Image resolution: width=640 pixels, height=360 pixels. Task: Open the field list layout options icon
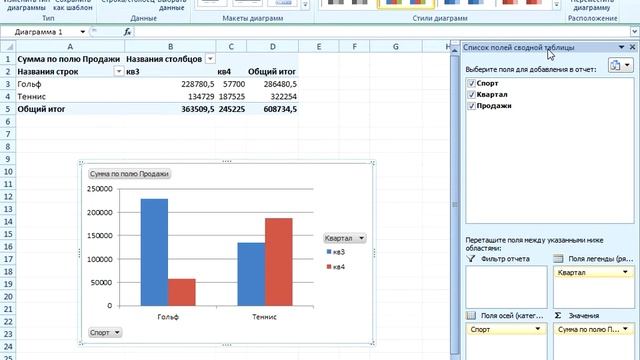621,65
